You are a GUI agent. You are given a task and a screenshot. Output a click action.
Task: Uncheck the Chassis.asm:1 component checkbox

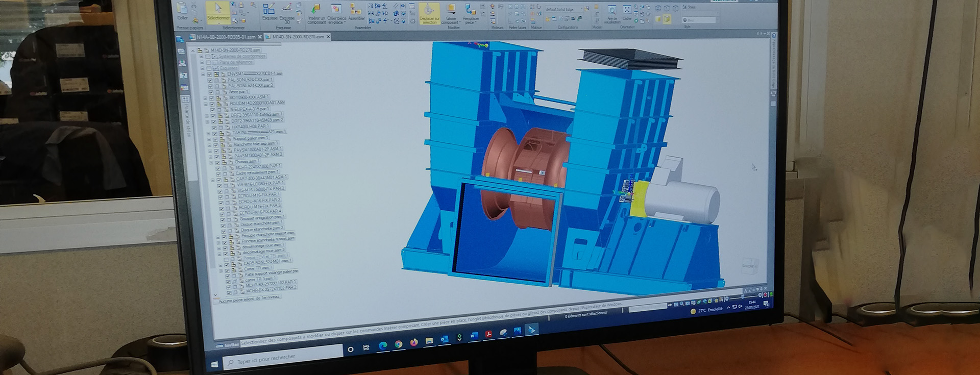point(217,162)
